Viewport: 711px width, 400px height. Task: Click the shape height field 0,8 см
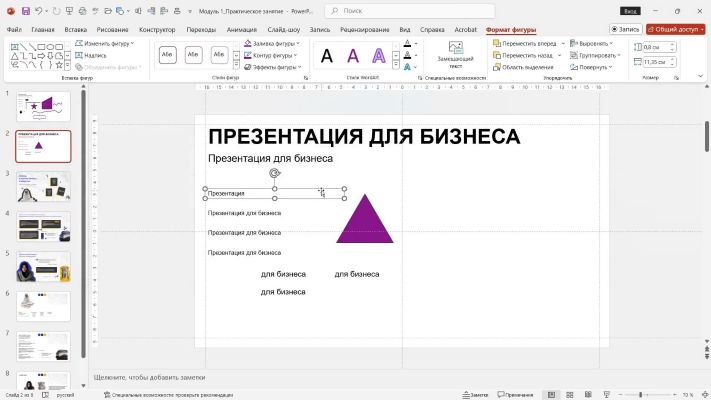[656, 47]
